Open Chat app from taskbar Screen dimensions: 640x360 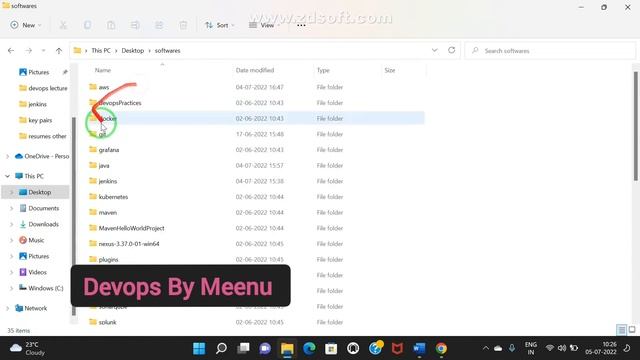265,348
